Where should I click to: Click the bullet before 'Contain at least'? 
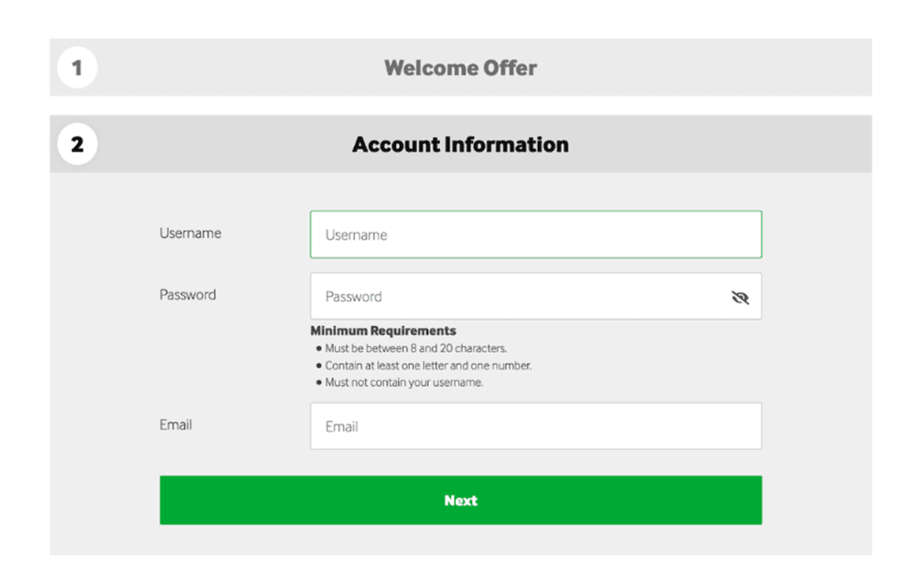[x=319, y=366]
